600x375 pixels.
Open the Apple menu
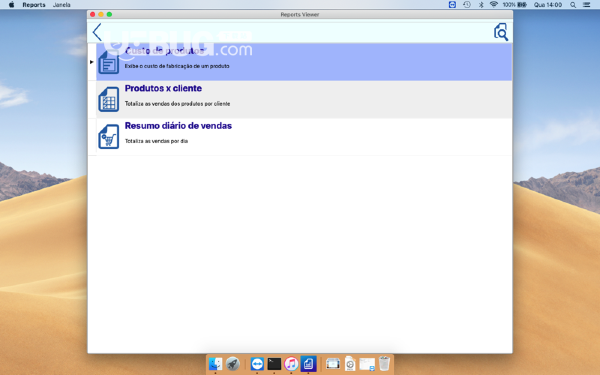pyautogui.click(x=11, y=5)
